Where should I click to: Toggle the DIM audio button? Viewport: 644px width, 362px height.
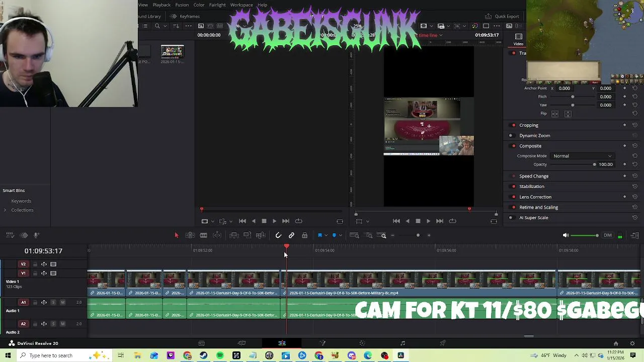pyautogui.click(x=608, y=235)
